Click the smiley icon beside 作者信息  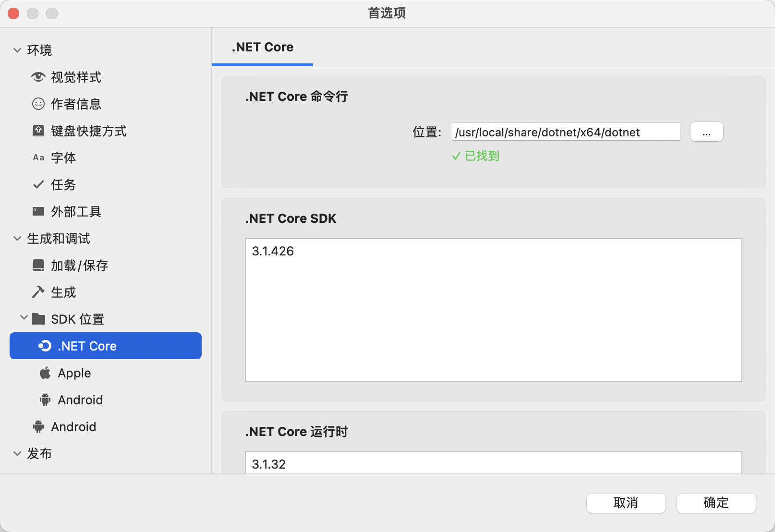click(x=38, y=104)
